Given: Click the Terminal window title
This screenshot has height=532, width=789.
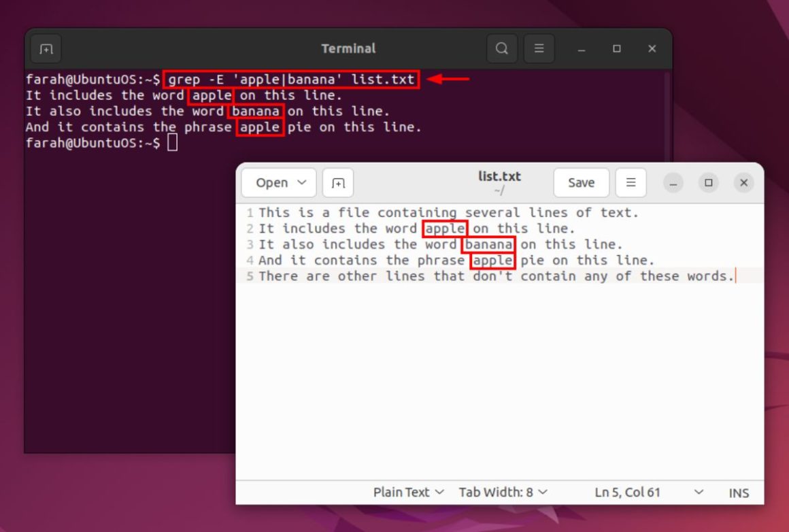Looking at the screenshot, I should coord(348,48).
